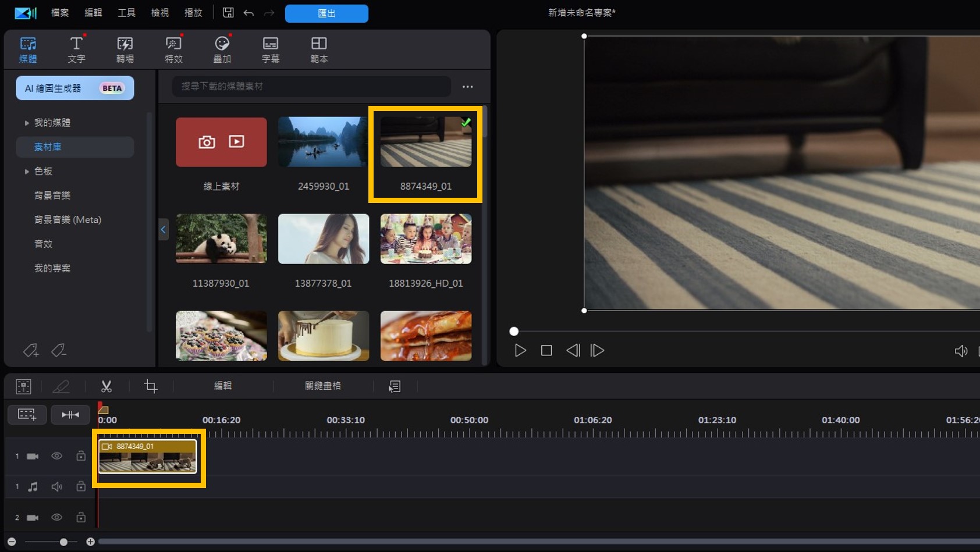The width and height of the screenshot is (980, 552).
Task: Open the 字幕 (Subtitles) panel
Action: [270, 49]
